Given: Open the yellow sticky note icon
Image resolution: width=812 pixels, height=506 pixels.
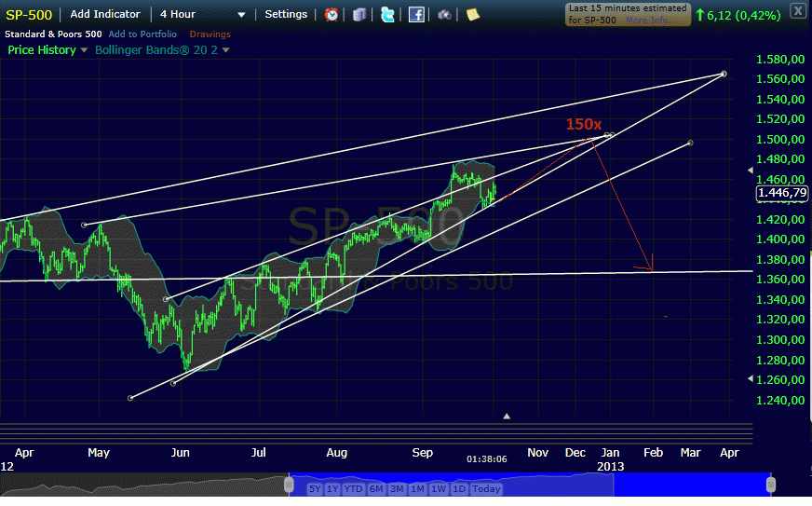Looking at the screenshot, I should pyautogui.click(x=472, y=15).
